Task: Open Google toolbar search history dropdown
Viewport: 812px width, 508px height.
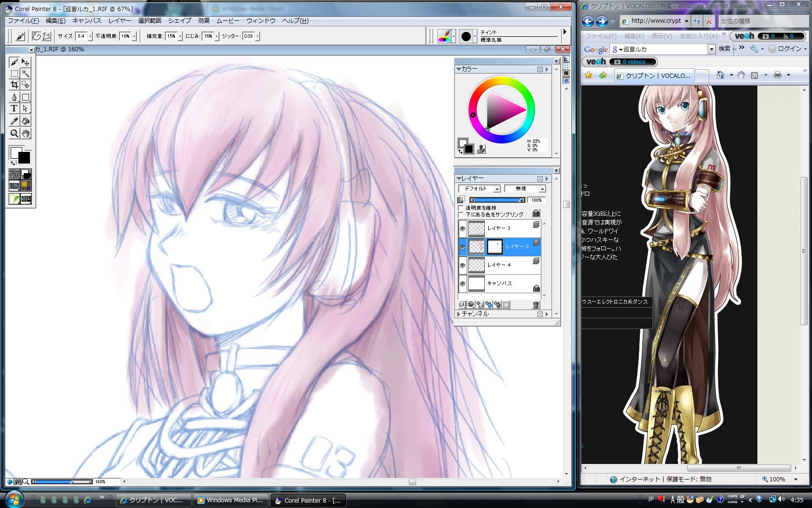Action: pyautogui.click(x=711, y=49)
